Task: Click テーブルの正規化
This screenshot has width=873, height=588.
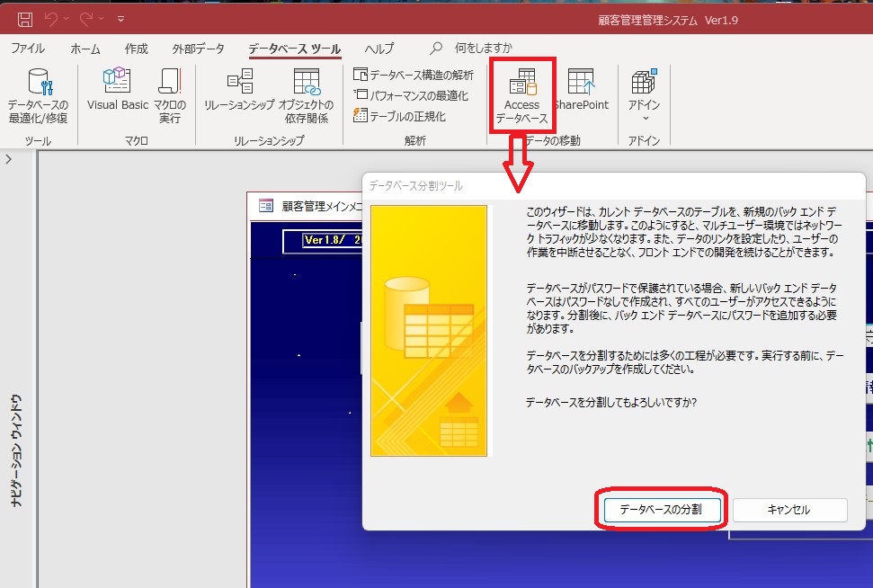Action: coord(400,116)
